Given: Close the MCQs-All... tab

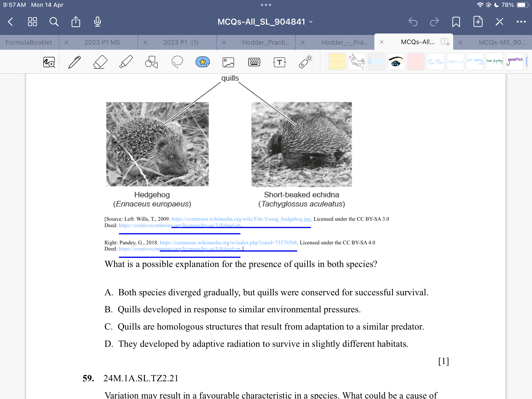Looking at the screenshot, I should tap(382, 42).
